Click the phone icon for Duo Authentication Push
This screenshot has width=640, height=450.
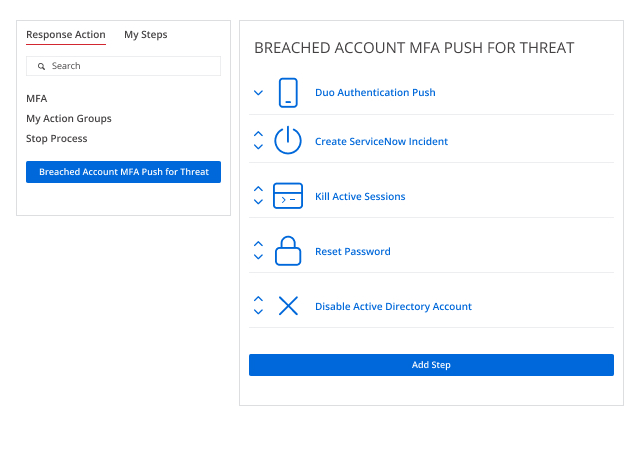[288, 93]
